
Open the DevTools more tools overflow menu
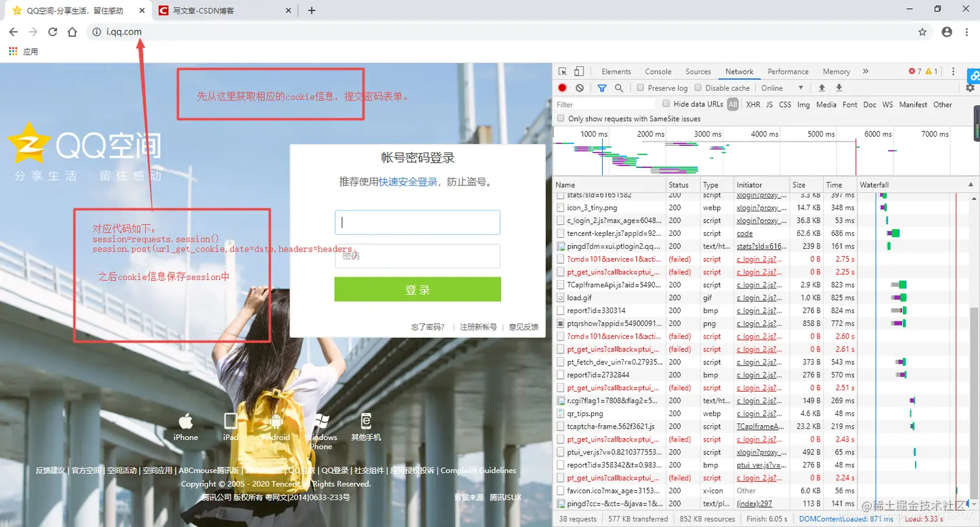coord(865,71)
